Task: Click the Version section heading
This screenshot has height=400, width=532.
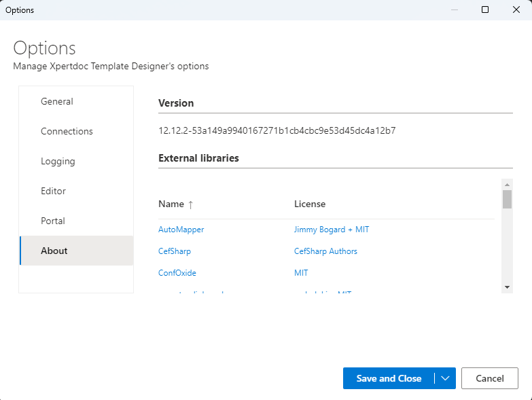Action: click(x=176, y=103)
